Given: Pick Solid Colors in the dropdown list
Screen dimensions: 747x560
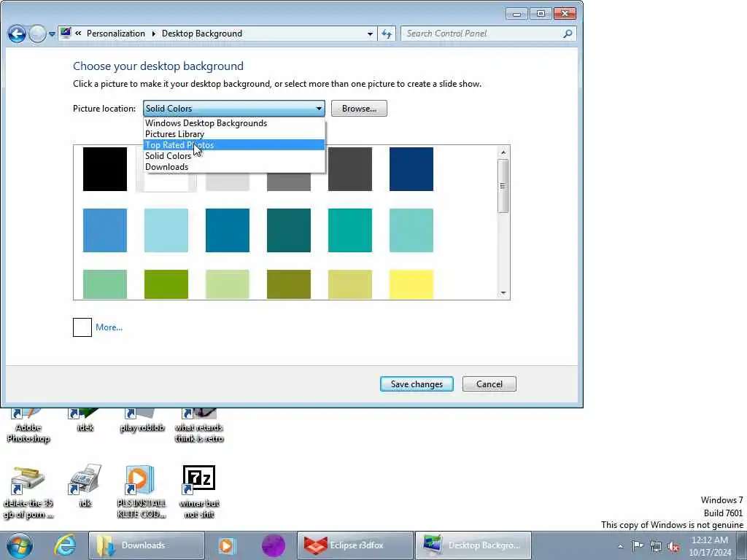Looking at the screenshot, I should click(234, 156).
